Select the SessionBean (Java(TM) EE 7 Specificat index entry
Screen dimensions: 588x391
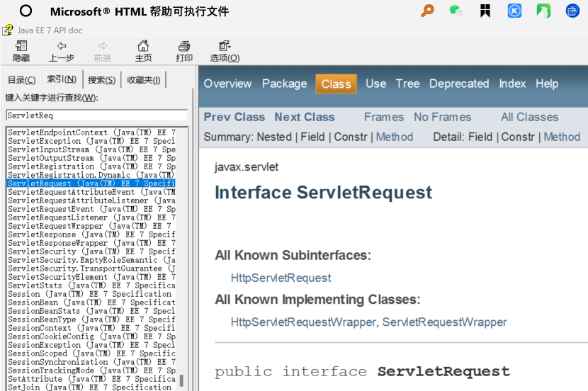pos(91,302)
